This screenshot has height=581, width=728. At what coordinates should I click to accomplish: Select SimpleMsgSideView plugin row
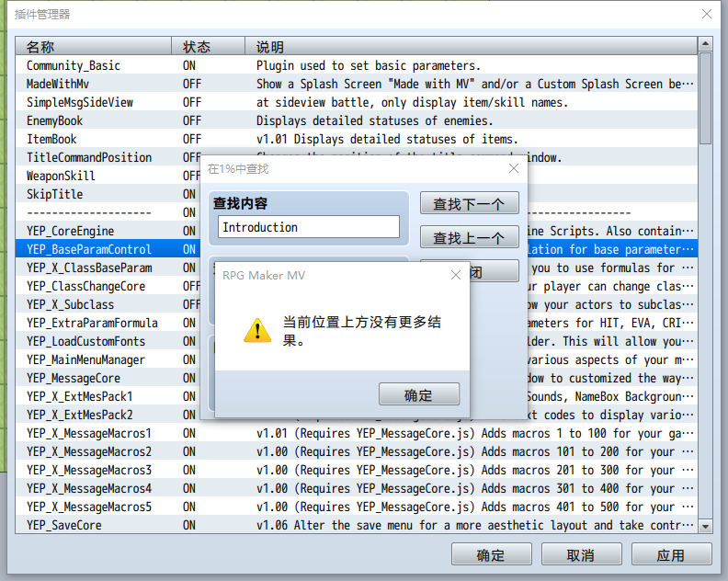coord(356,102)
